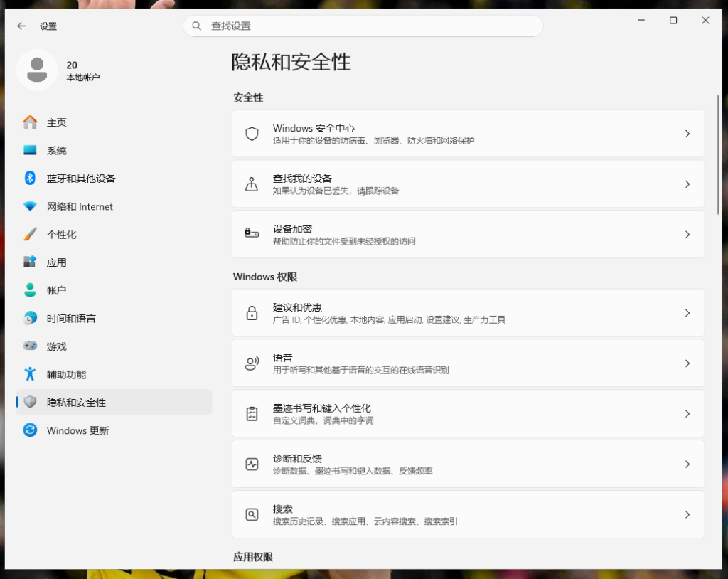
Task: Open 语音 title
Action: tap(282, 357)
